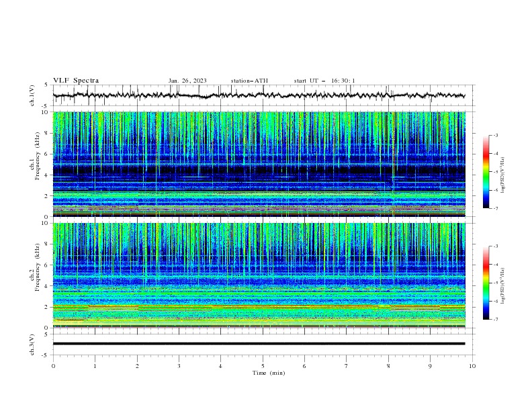Click the "station=ATH" header label
The height and width of the screenshot is (411, 532).
pos(249,81)
